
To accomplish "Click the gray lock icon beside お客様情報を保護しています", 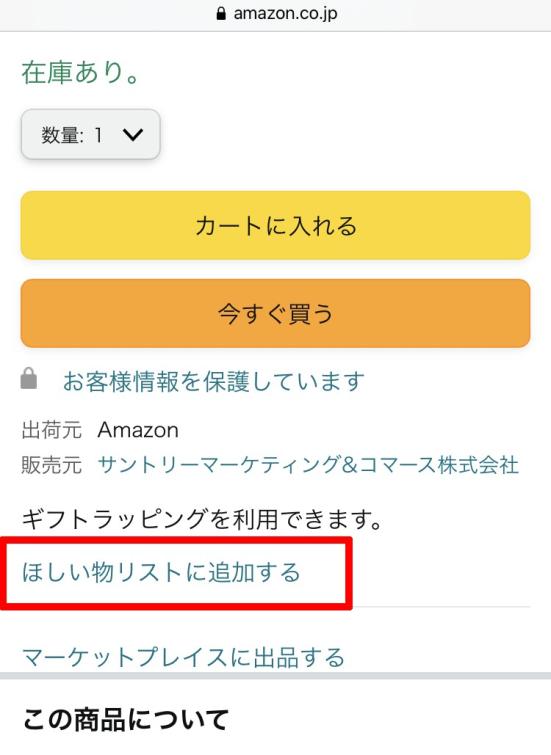I will point(29,378).
